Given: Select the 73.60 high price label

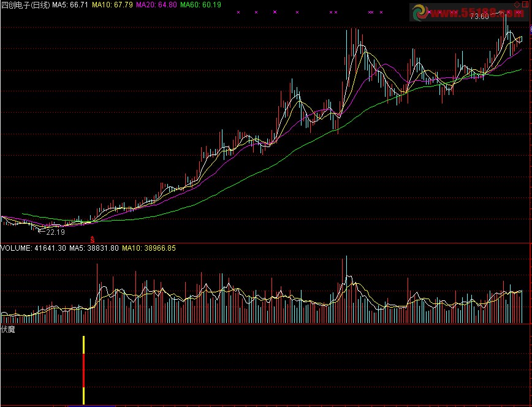Looking at the screenshot, I should 479,17.
